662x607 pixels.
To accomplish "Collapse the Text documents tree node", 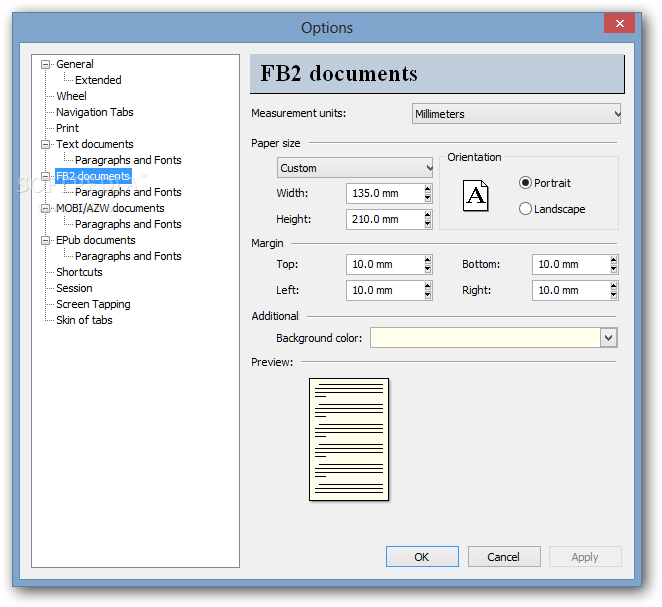I will pyautogui.click(x=45, y=144).
